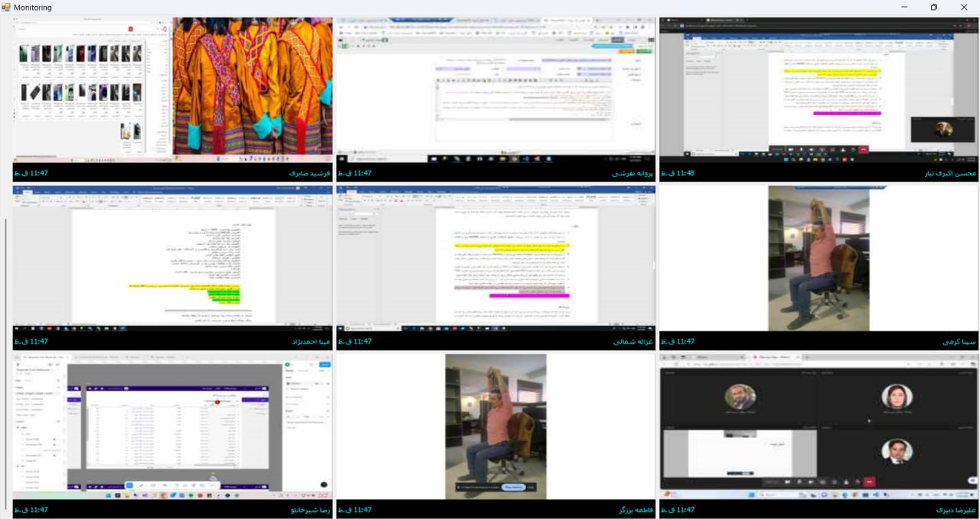
Task: Click the Monitoring app icon in title bar
Action: coord(6,7)
